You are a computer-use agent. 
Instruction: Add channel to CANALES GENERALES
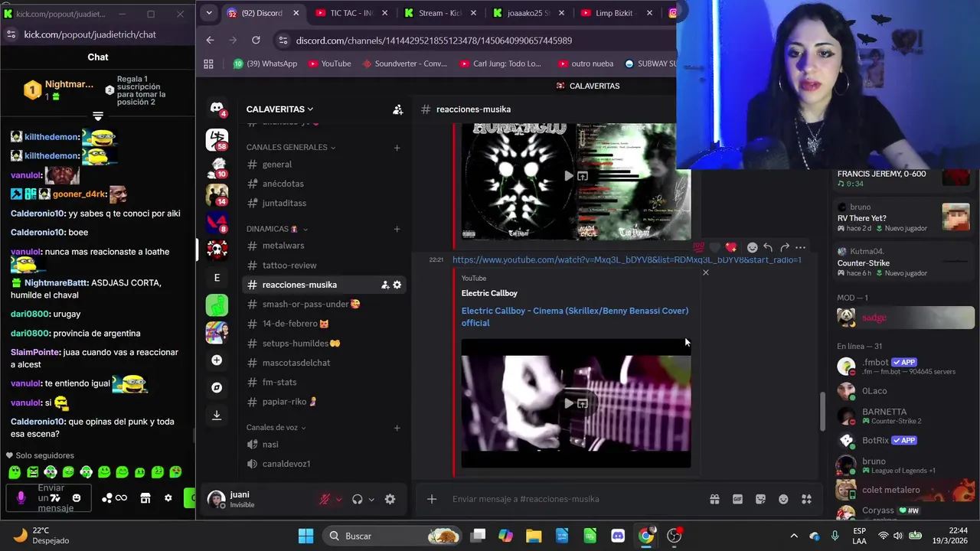[397, 147]
